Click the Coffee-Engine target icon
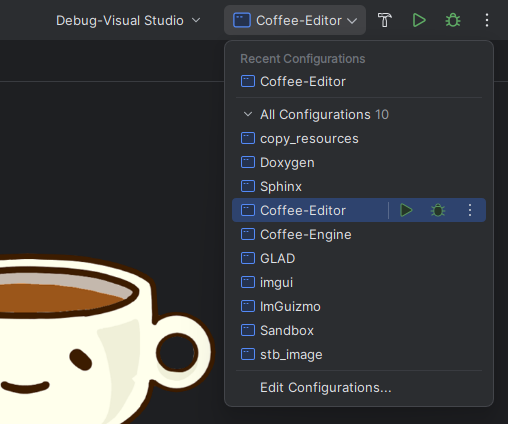The width and height of the screenshot is (508, 424). click(x=248, y=234)
